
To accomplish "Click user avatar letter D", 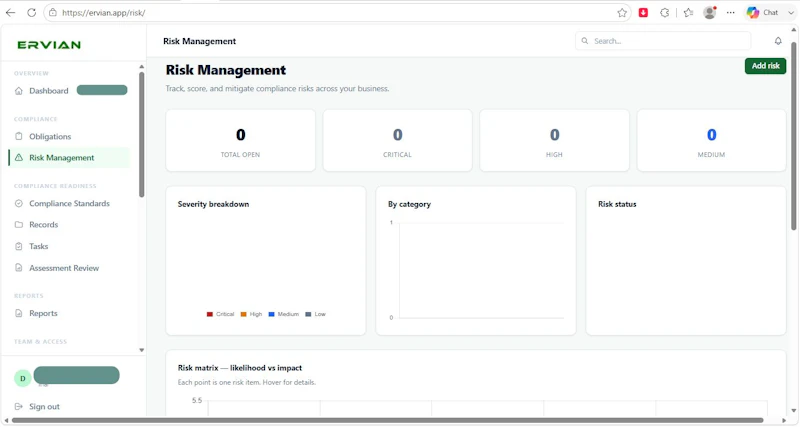I will point(22,379).
